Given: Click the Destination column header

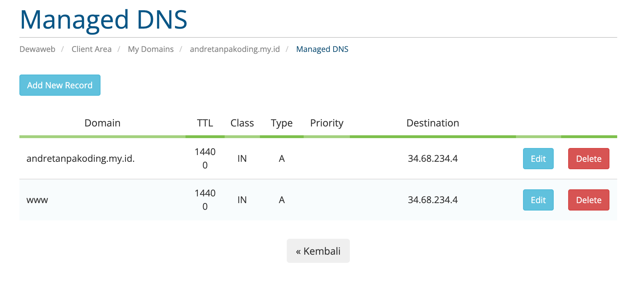Looking at the screenshot, I should [x=433, y=123].
